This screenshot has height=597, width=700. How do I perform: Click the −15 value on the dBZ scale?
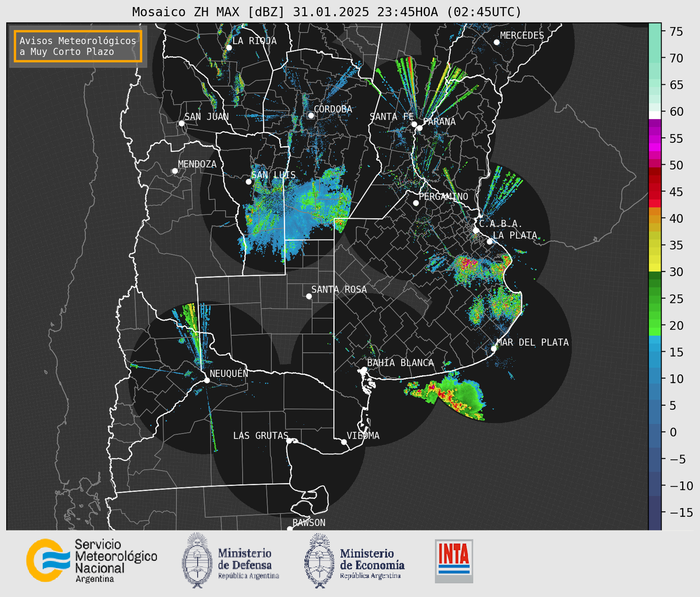(681, 512)
